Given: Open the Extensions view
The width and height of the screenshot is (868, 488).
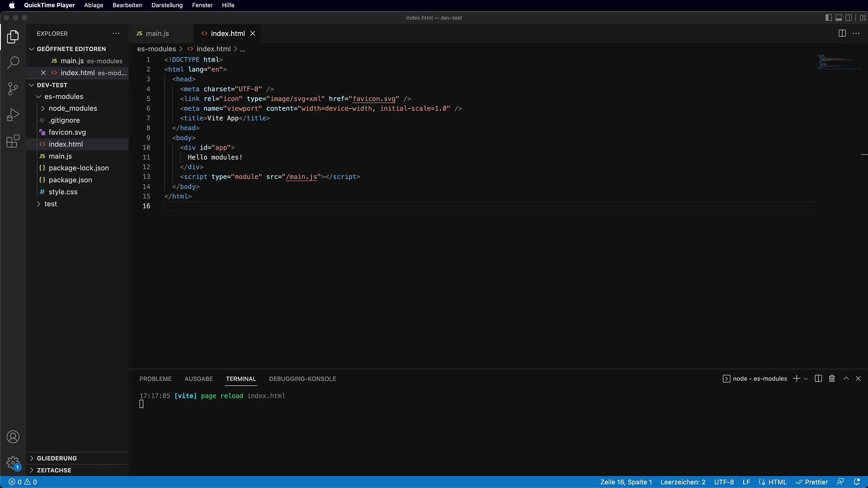Looking at the screenshot, I should (13, 141).
